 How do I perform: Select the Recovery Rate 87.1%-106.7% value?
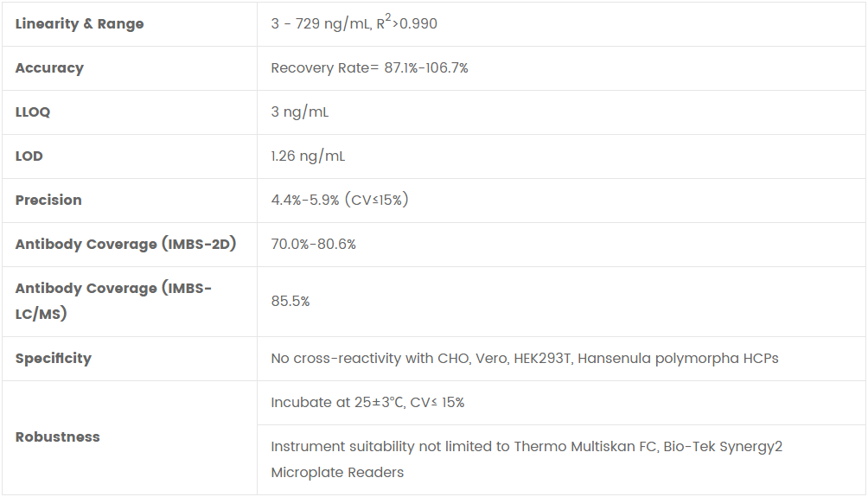(x=369, y=68)
